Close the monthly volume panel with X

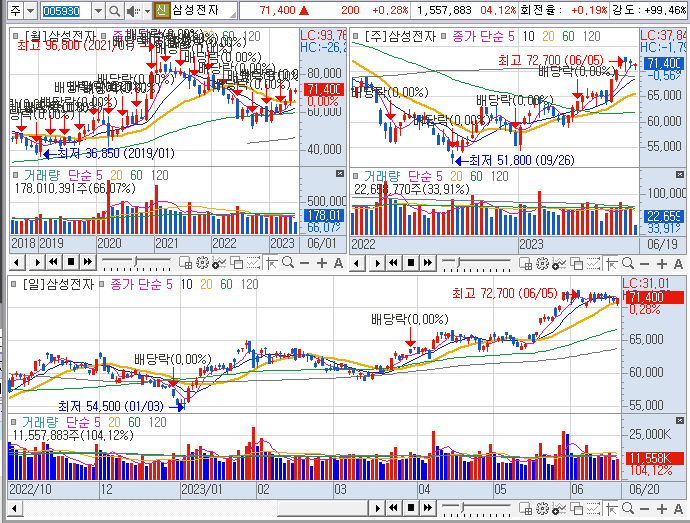pyautogui.click(x=340, y=174)
